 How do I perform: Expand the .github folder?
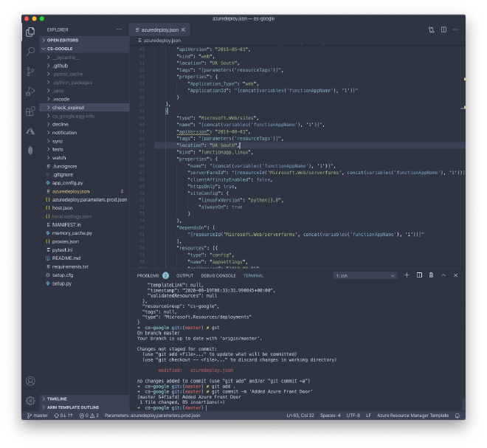pos(84,66)
